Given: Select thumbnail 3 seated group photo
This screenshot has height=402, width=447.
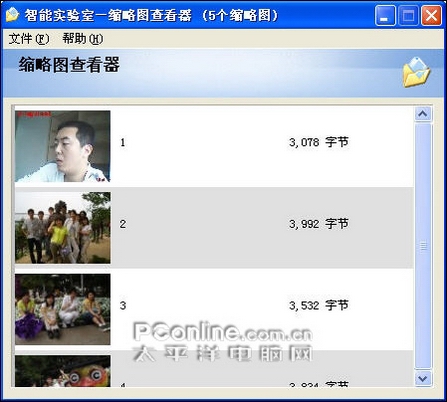Looking at the screenshot, I should pyautogui.click(x=63, y=309).
